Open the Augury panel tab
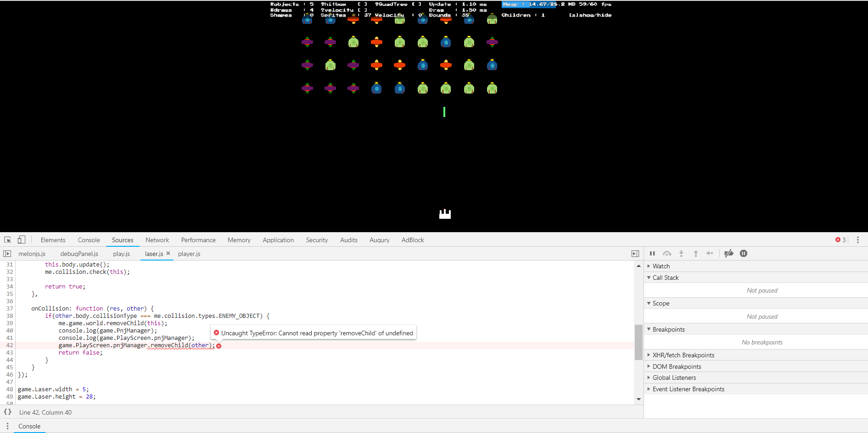The height and width of the screenshot is (433, 868). click(380, 240)
